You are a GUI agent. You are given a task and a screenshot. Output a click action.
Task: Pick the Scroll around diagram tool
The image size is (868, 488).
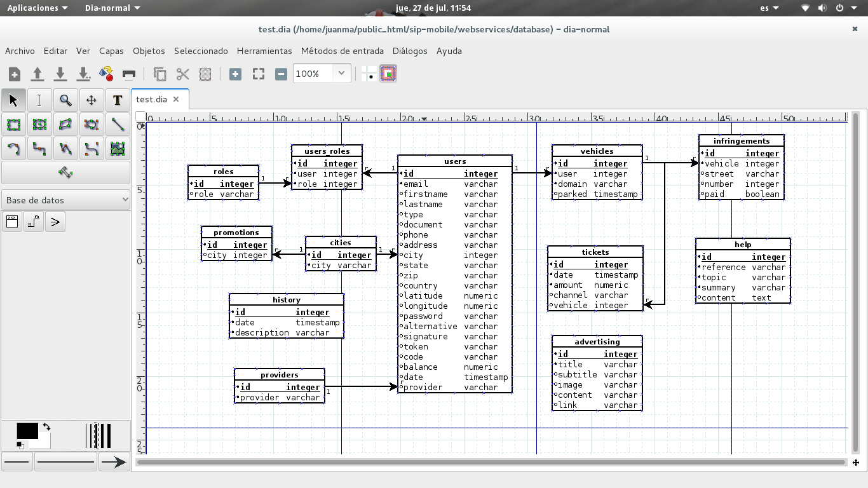[92, 100]
